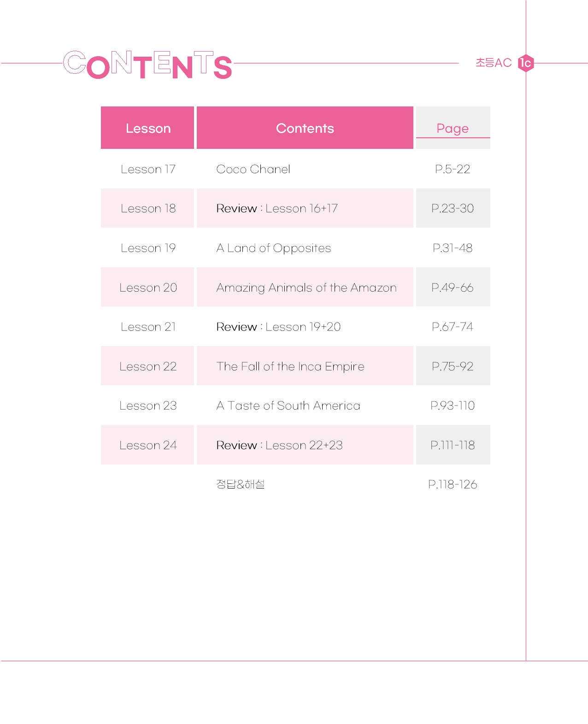The width and height of the screenshot is (588, 724).
Task: Open Review : Lesson 22+23 entry
Action: coord(279,445)
